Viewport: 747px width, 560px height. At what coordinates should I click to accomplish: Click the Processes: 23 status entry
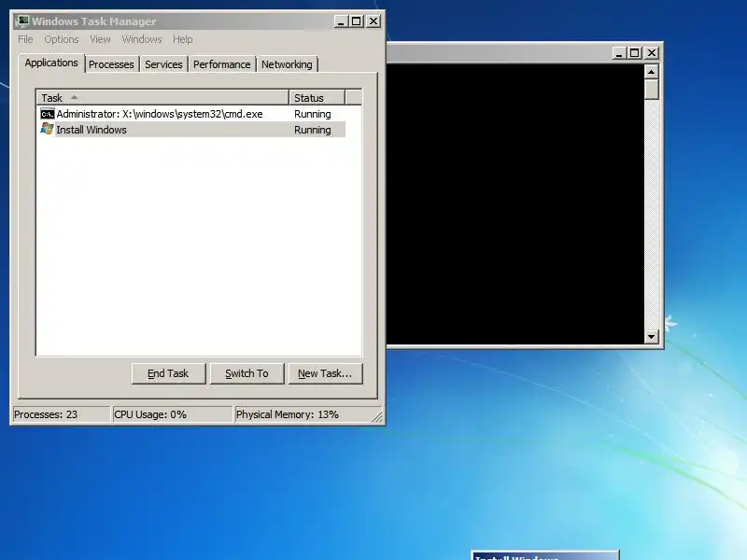coord(61,414)
